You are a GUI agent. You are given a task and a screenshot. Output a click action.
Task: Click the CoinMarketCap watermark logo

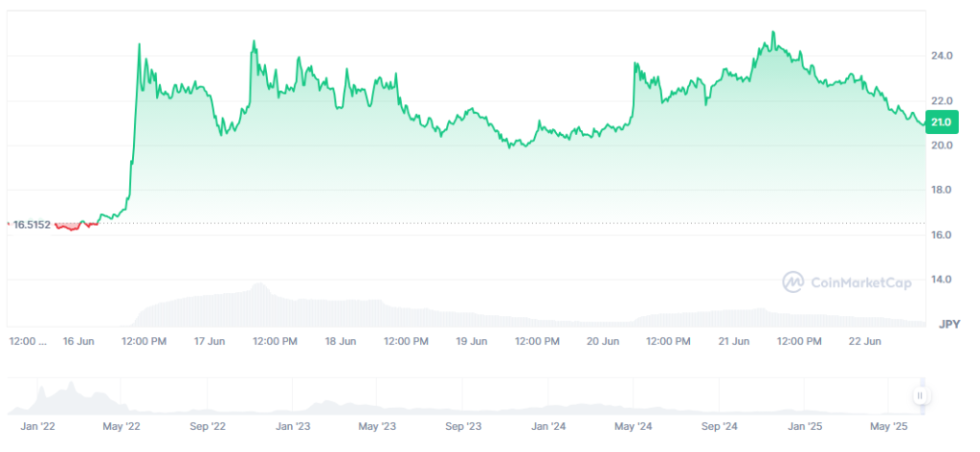pyautogui.click(x=846, y=282)
